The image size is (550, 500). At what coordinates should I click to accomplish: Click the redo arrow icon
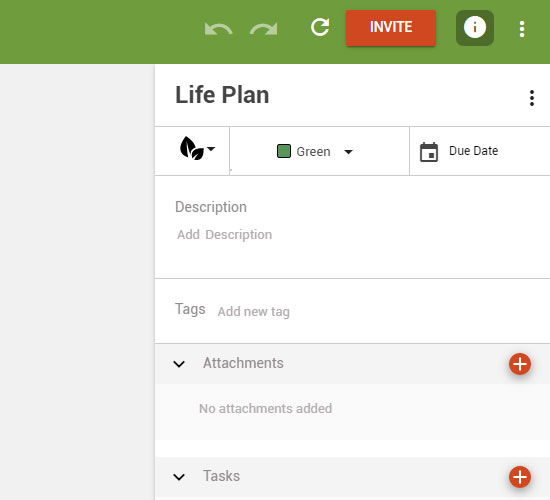[263, 29]
